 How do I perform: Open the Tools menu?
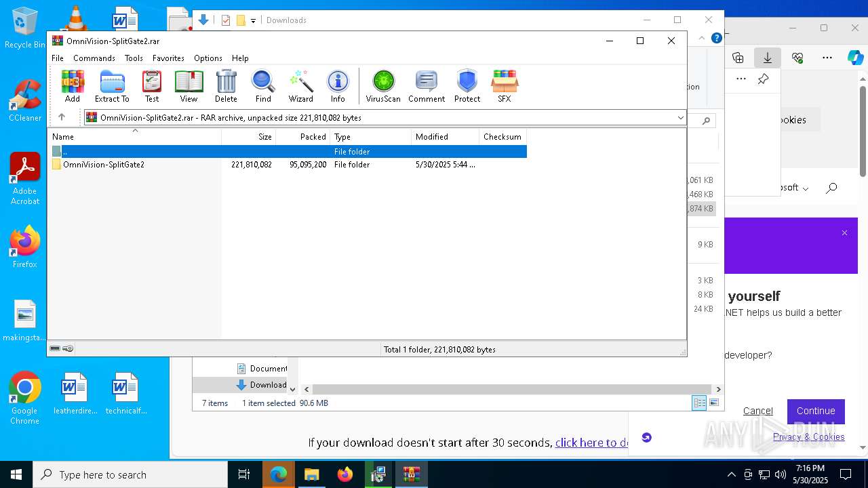(x=134, y=58)
